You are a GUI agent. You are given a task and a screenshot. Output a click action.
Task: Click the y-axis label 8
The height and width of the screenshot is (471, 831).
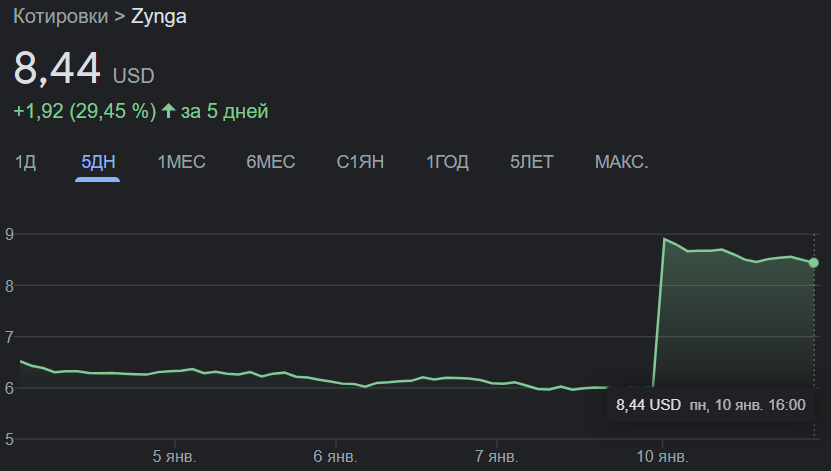point(9,286)
